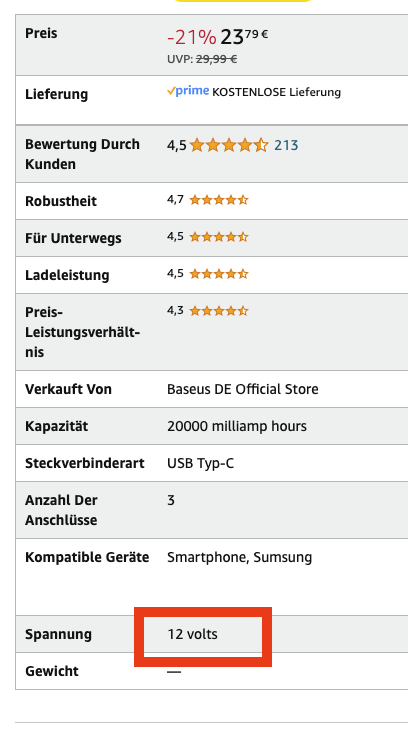The height and width of the screenshot is (731, 408).
Task: Click the Prime logo icon
Action: coord(188,91)
